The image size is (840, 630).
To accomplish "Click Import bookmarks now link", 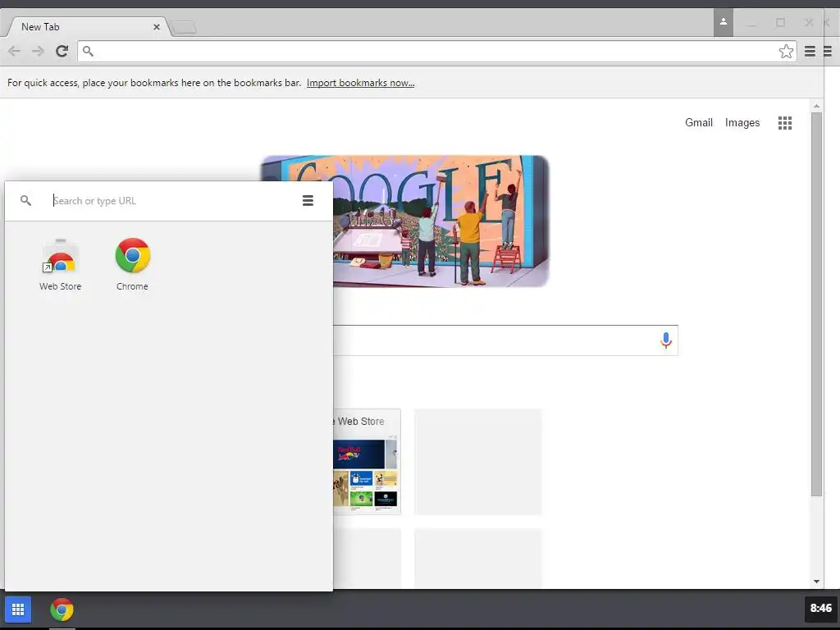I will pyautogui.click(x=361, y=83).
